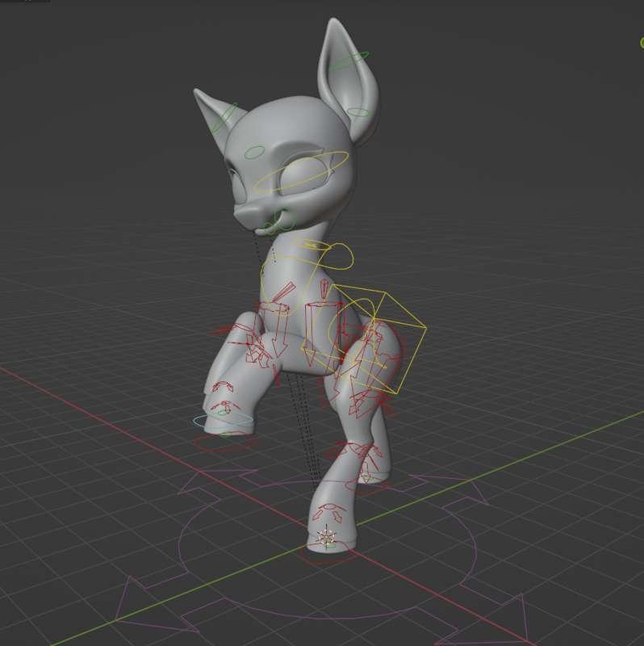Screen dimensions: 644x646
Task: Select green ring at tall ear base
Action: coord(358,111)
